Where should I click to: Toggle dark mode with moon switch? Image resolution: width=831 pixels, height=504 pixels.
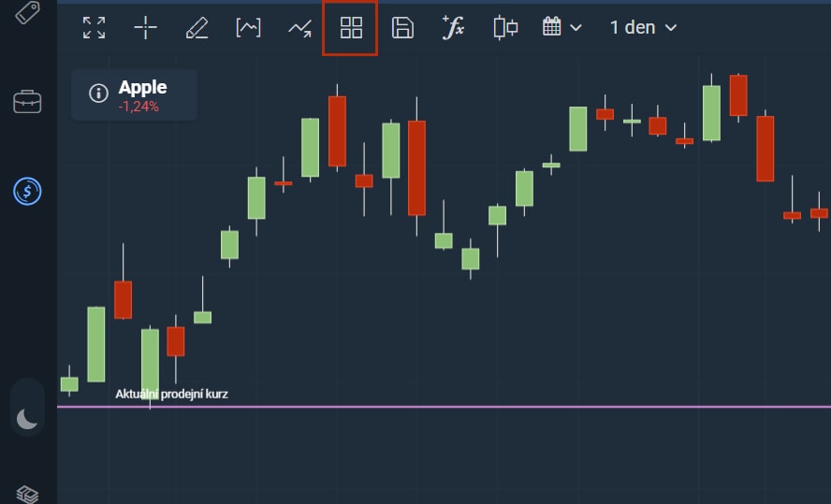27,420
